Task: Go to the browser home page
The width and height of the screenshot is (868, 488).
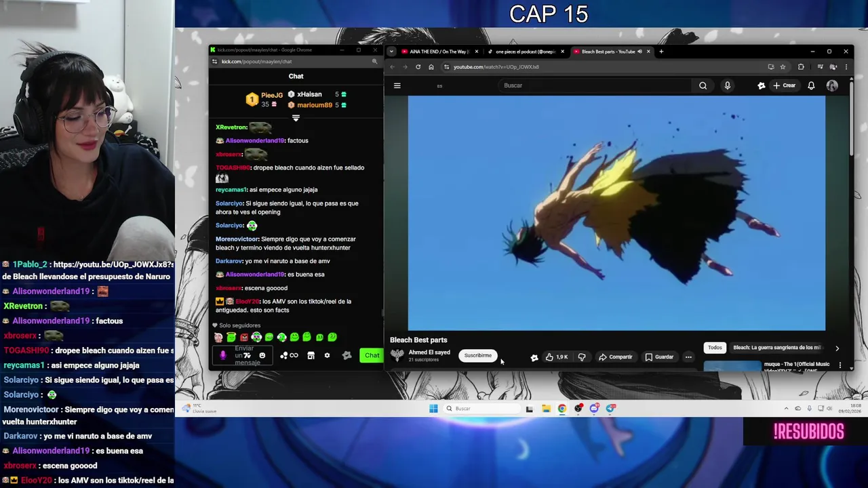Action: pyautogui.click(x=431, y=67)
